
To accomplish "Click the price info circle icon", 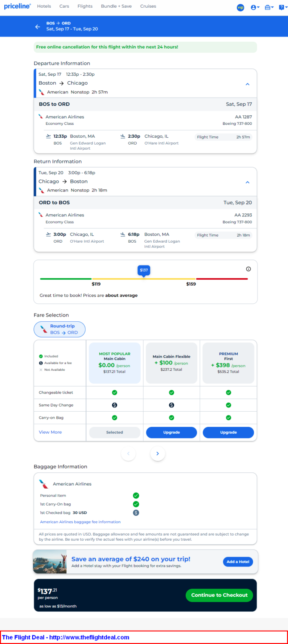I will tap(248, 269).
